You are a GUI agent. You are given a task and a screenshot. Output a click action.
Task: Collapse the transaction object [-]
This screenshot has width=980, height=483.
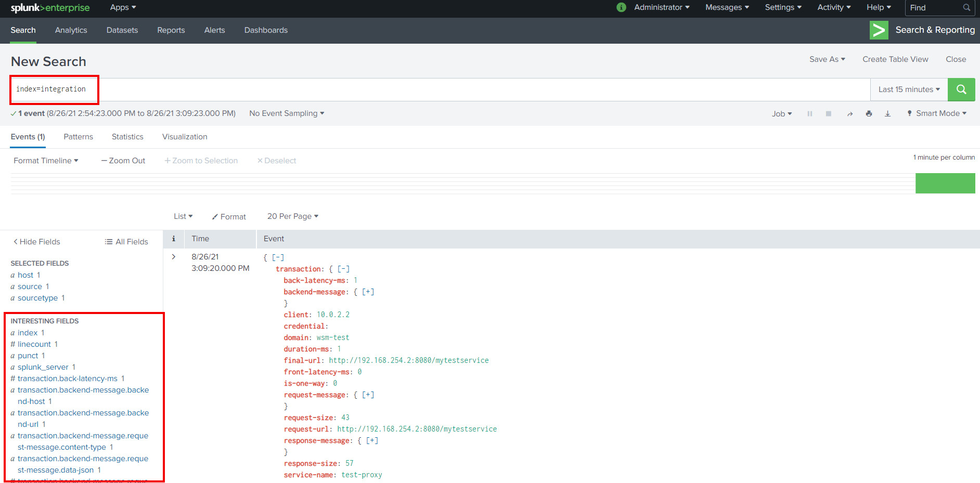pyautogui.click(x=344, y=269)
